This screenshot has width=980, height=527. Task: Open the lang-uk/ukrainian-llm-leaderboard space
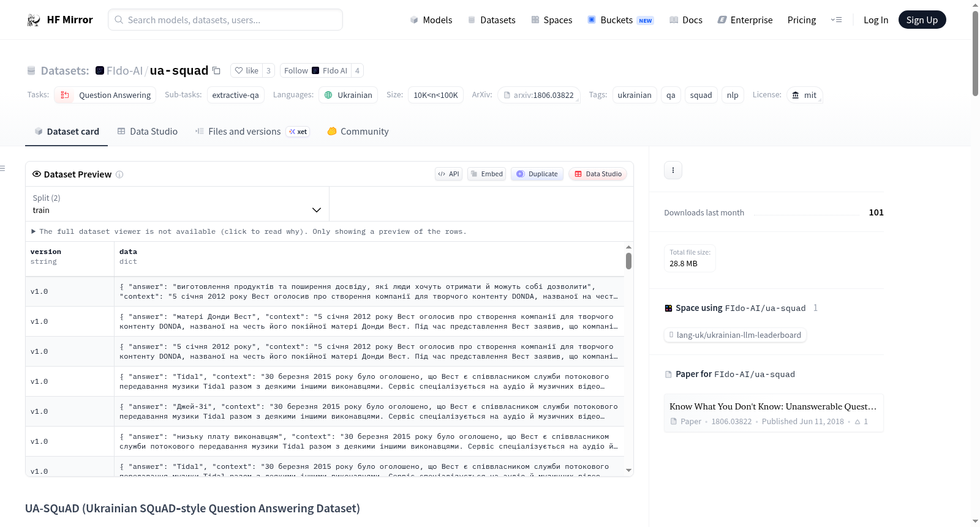point(735,335)
